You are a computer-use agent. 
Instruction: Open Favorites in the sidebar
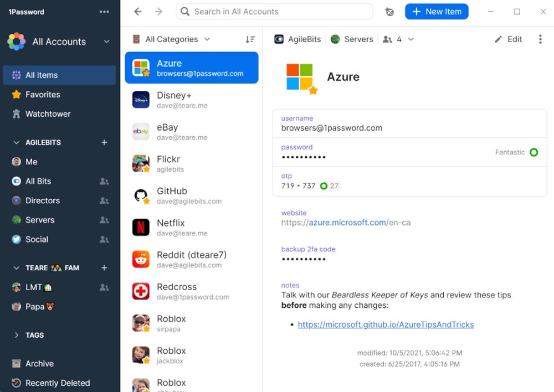(x=43, y=95)
